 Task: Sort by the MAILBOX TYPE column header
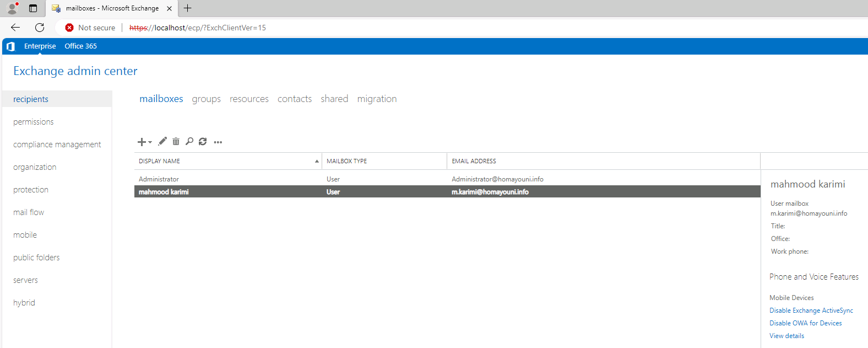tap(384, 161)
